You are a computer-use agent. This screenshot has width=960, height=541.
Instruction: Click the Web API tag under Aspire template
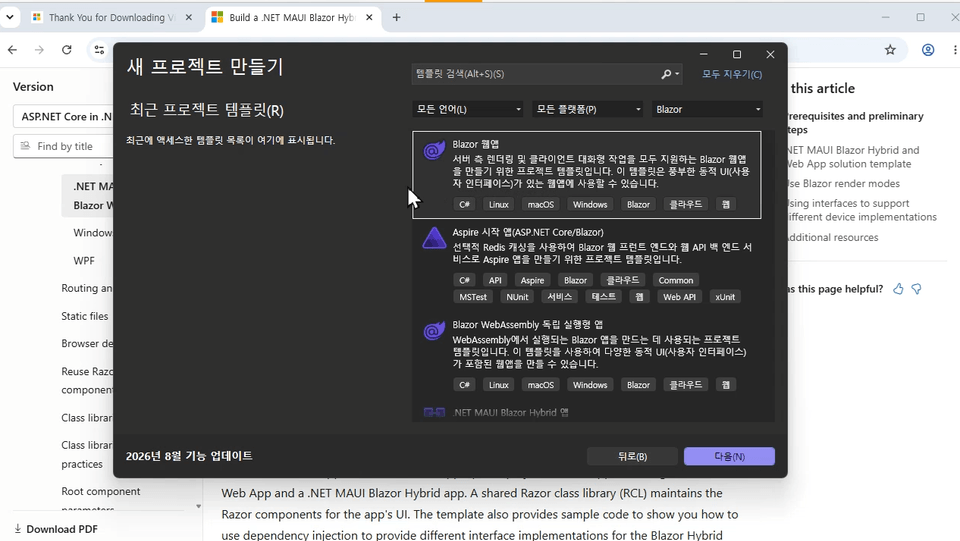point(680,297)
